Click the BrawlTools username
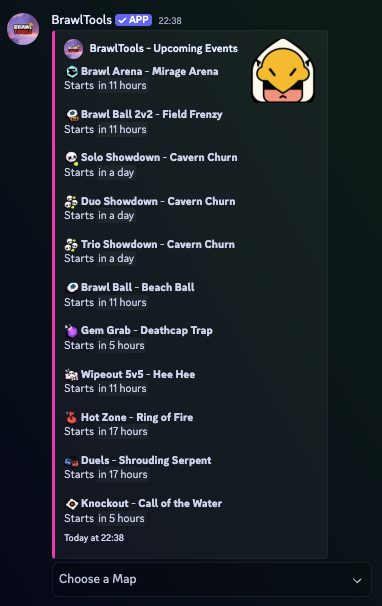382x606 pixels. pos(82,20)
